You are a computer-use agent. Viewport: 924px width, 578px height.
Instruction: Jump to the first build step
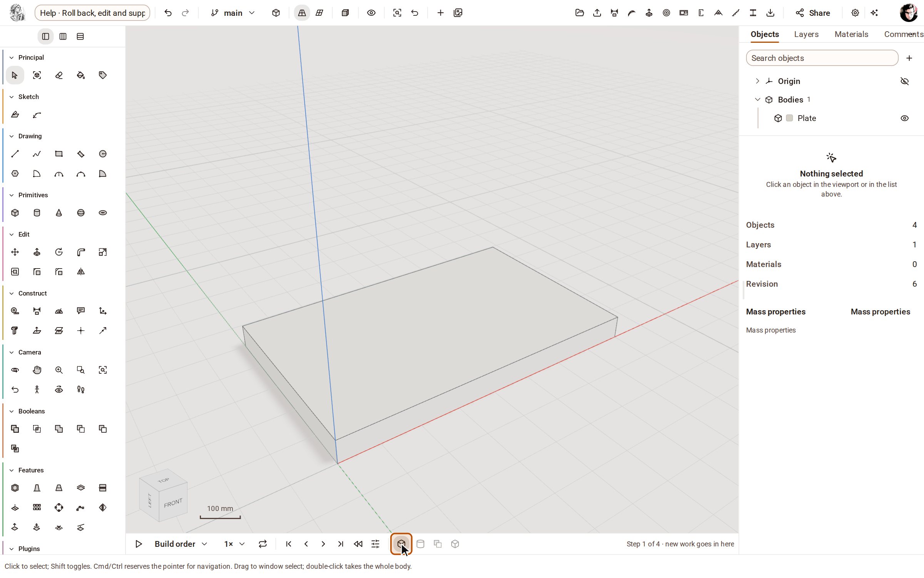(288, 544)
